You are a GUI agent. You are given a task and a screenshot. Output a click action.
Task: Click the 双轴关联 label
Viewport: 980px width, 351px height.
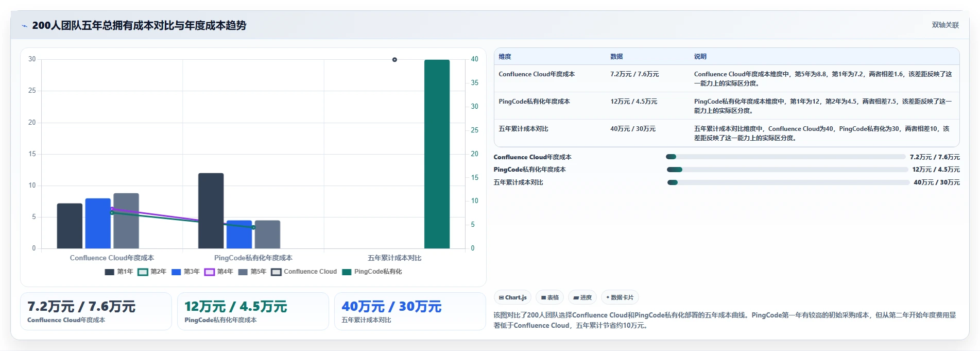pos(945,25)
